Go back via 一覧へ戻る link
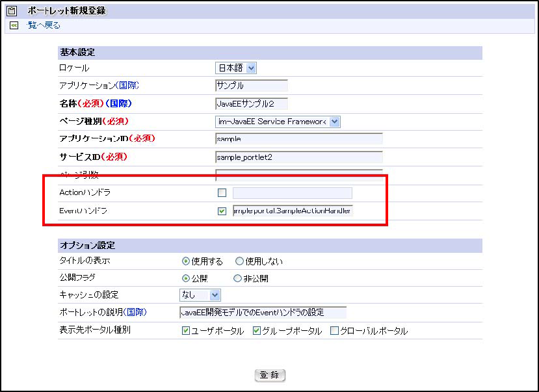This screenshot has width=539, height=392. 44,25
